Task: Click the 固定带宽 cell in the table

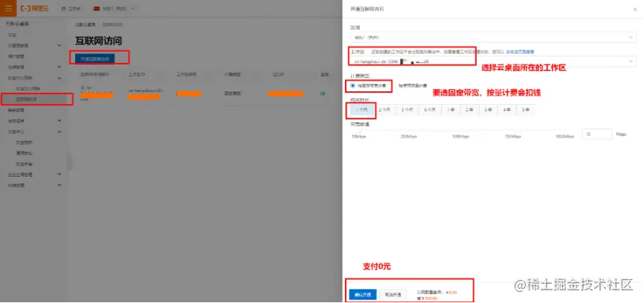Action: click(x=233, y=94)
